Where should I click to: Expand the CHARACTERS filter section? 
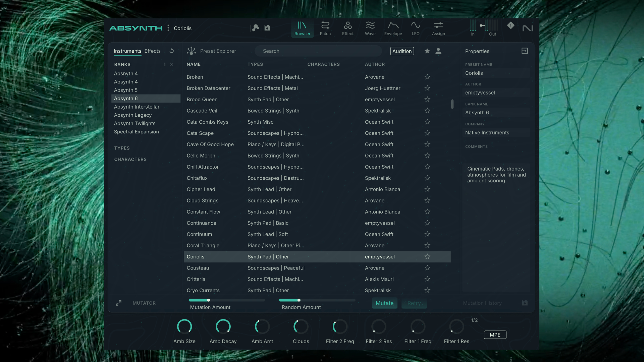(x=130, y=159)
